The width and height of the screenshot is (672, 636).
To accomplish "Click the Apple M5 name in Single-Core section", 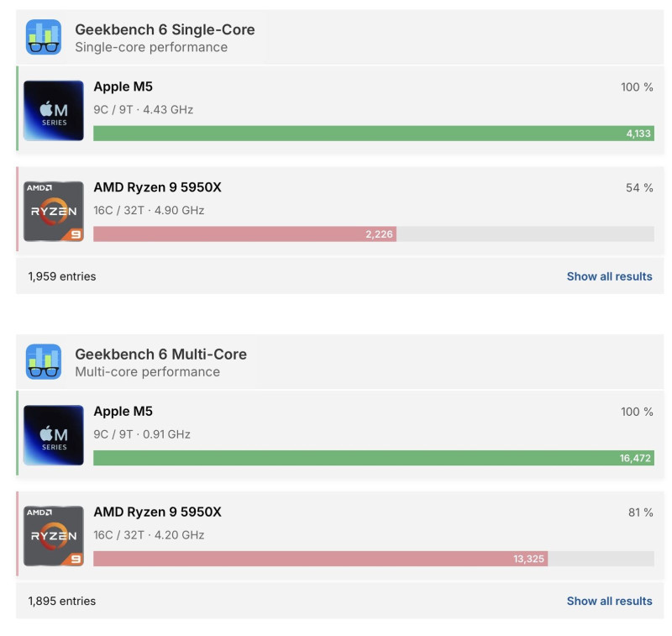I will click(x=123, y=87).
